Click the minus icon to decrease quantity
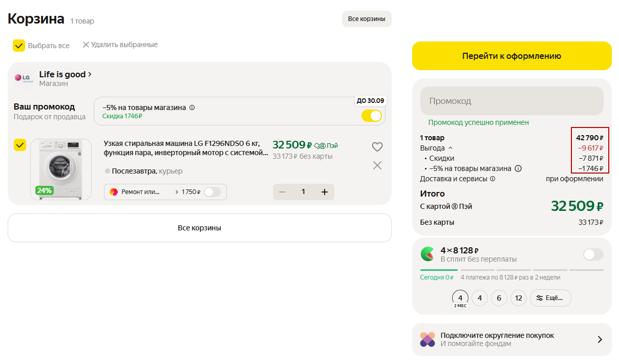619x364 pixels. click(x=282, y=192)
